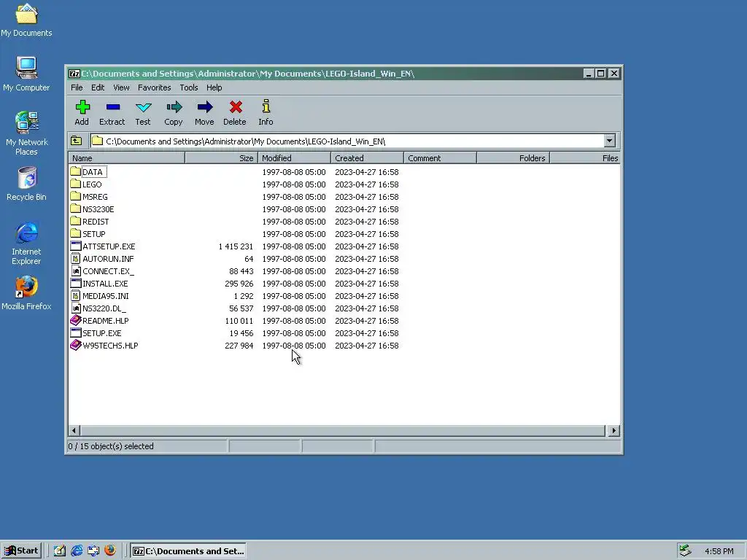
Task: Run the Test archive tool
Action: [143, 113]
